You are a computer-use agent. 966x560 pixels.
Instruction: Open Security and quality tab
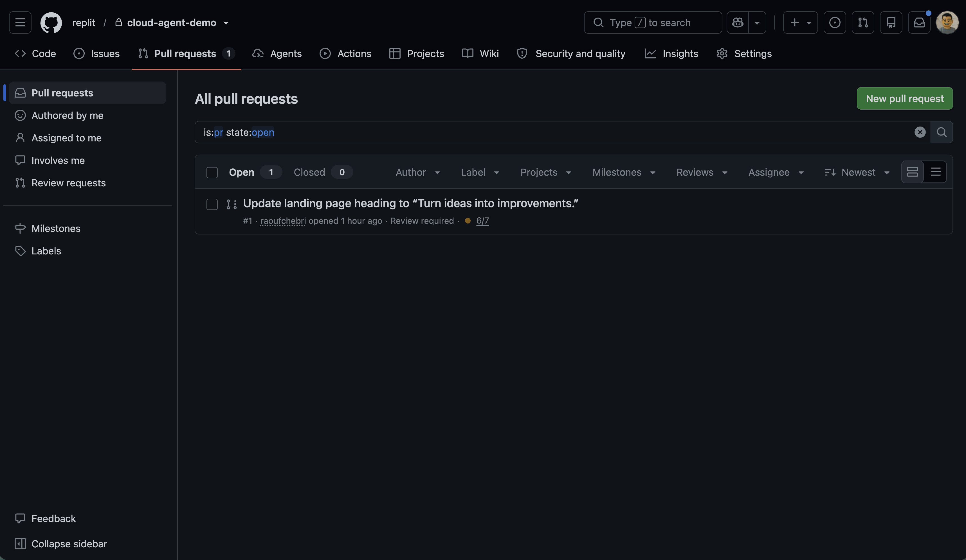(571, 54)
